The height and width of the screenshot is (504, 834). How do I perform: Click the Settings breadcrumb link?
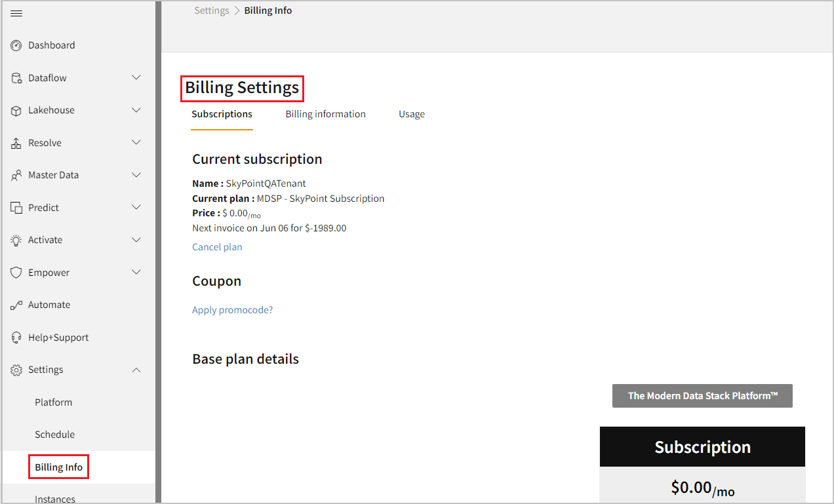pyautogui.click(x=212, y=10)
